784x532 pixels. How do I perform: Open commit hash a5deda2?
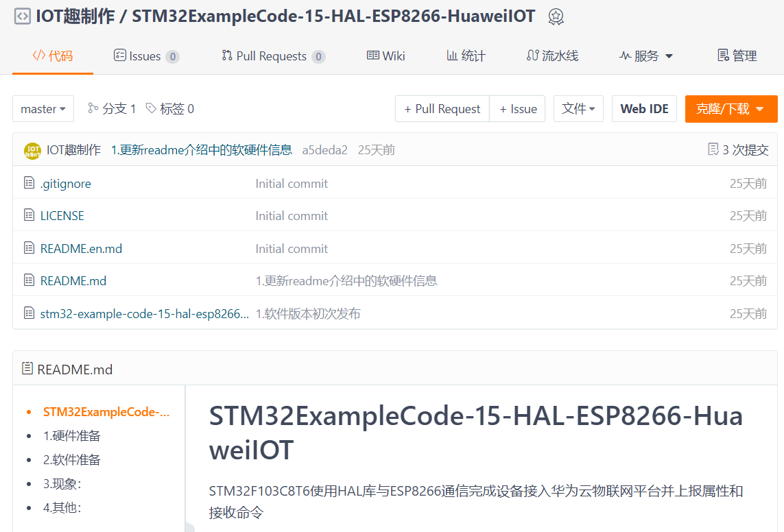point(325,150)
